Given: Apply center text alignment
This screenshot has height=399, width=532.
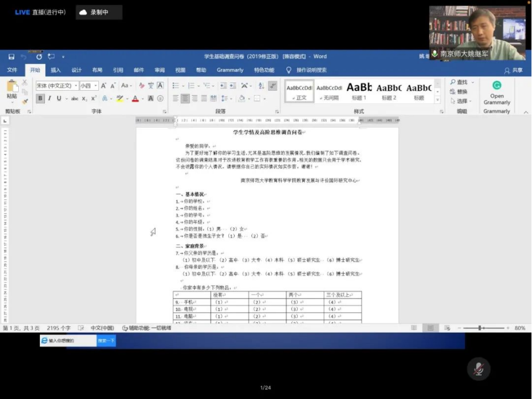Looking at the screenshot, I should point(185,98).
